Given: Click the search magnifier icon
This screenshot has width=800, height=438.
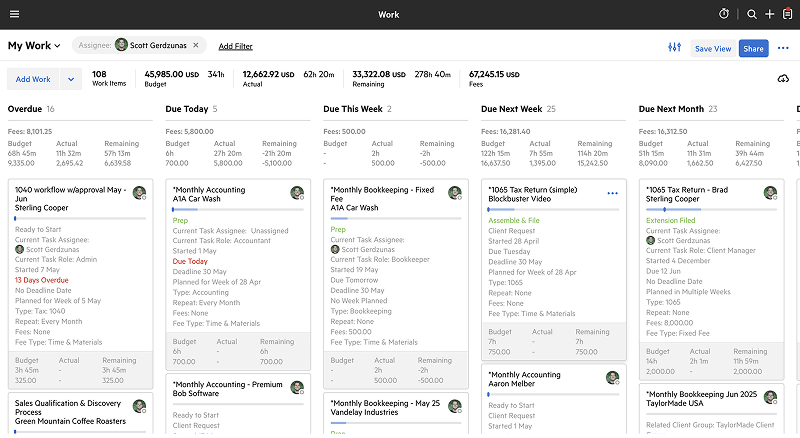Looking at the screenshot, I should (x=752, y=14).
